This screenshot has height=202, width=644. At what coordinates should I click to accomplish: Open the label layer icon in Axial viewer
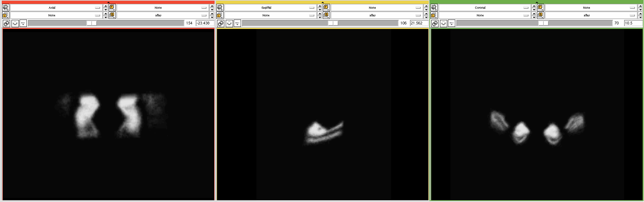coord(6,15)
